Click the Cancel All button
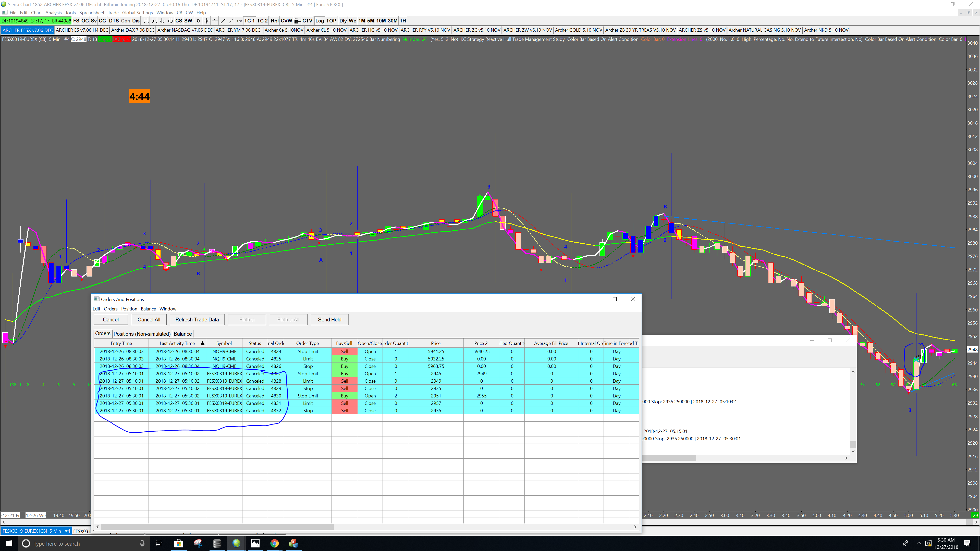The image size is (980, 551). coord(149,320)
